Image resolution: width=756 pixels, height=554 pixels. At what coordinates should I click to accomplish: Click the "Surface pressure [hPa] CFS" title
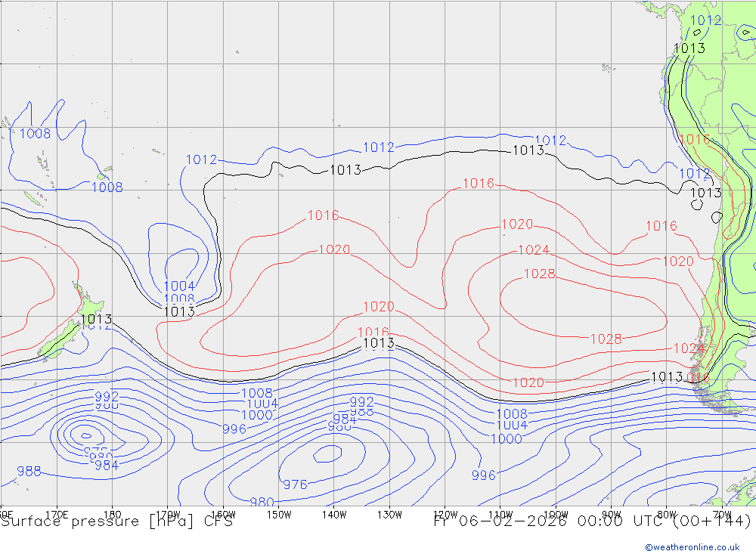pos(116,522)
